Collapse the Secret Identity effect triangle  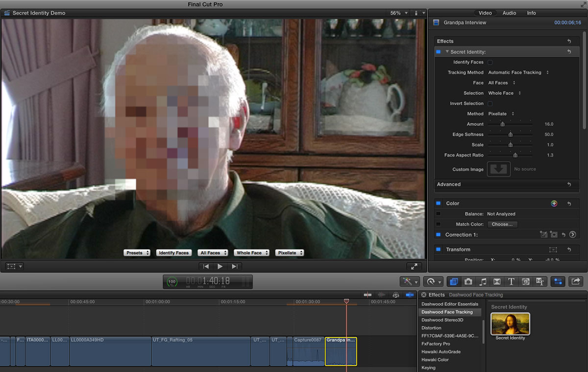[447, 51]
